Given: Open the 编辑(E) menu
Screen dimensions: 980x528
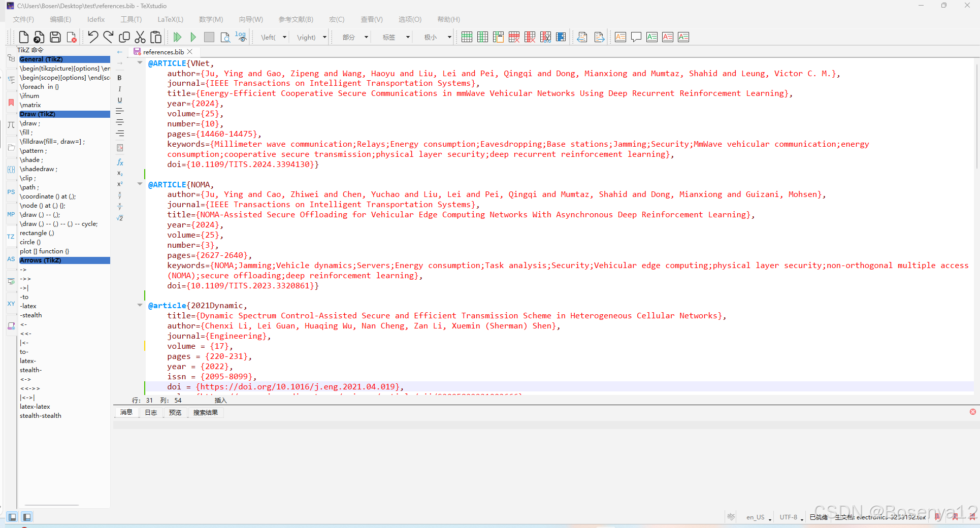Looking at the screenshot, I should [60, 19].
